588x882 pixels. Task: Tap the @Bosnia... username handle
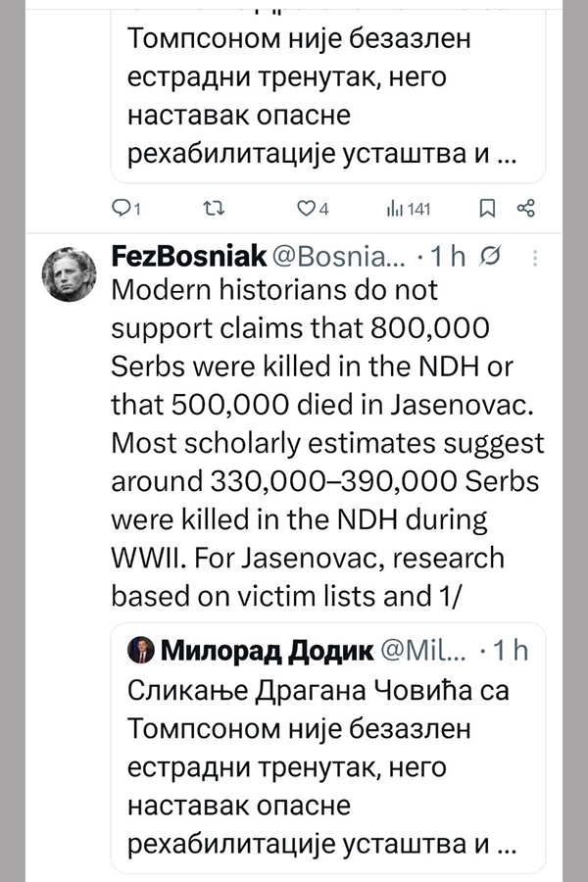click(x=325, y=258)
